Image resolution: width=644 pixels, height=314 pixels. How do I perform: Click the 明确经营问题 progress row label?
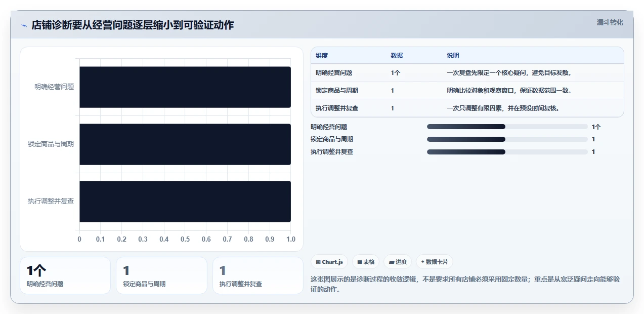[x=329, y=127]
